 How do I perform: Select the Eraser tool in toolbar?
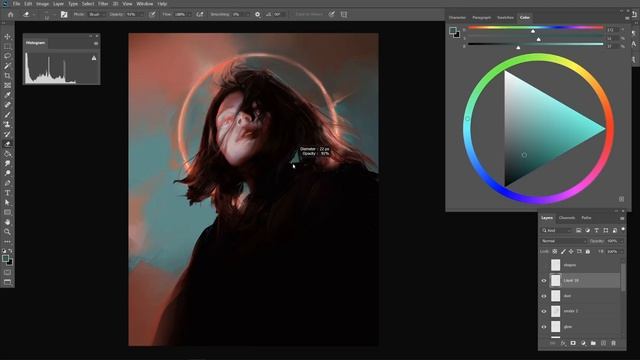[x=7, y=144]
